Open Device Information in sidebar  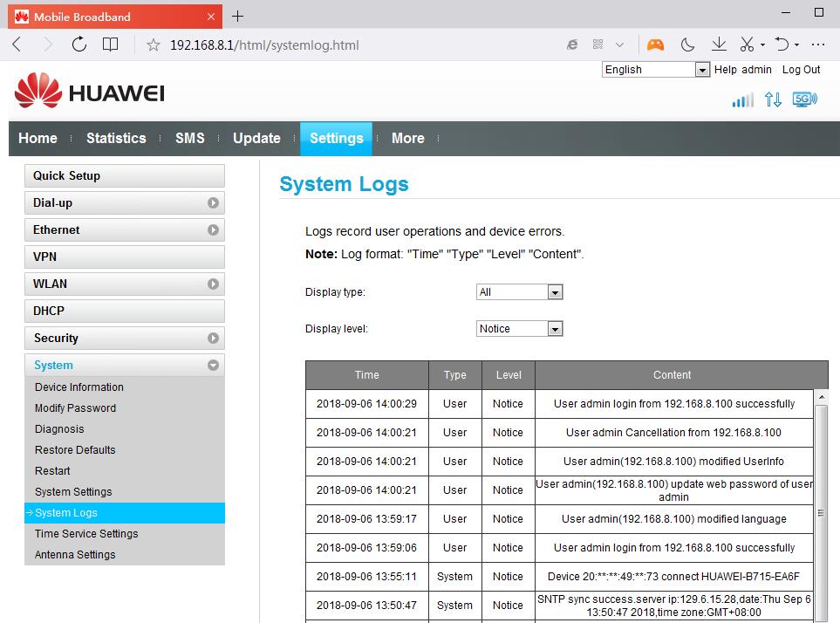(x=79, y=387)
